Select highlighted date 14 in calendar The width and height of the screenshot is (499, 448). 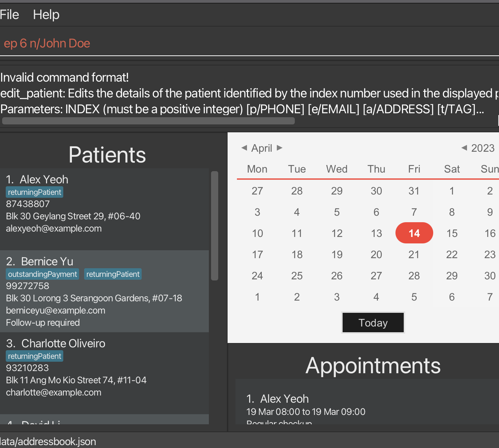(414, 233)
